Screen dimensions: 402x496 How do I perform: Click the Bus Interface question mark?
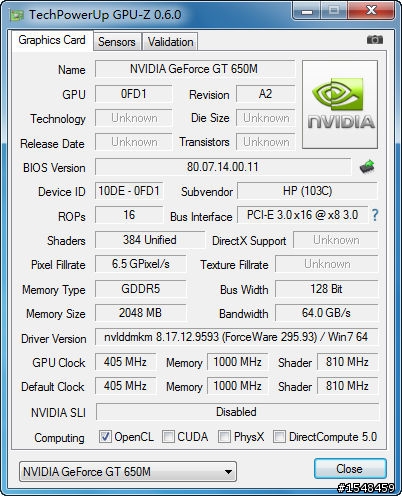[375, 215]
